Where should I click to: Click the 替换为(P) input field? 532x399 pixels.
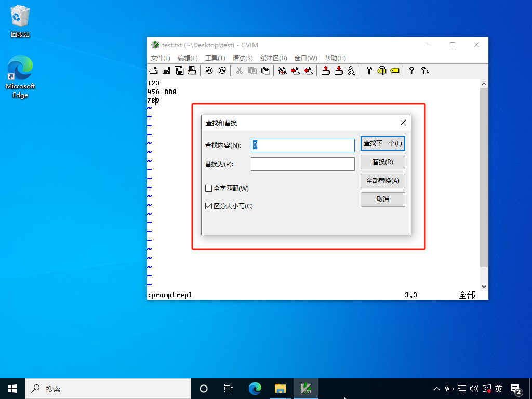click(x=302, y=164)
